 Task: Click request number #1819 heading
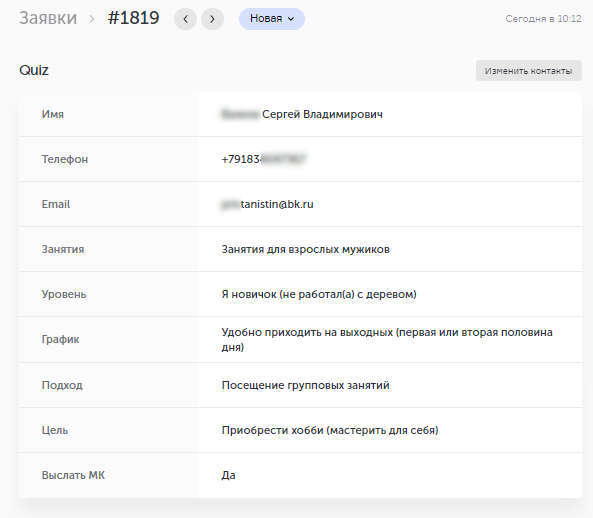point(134,18)
